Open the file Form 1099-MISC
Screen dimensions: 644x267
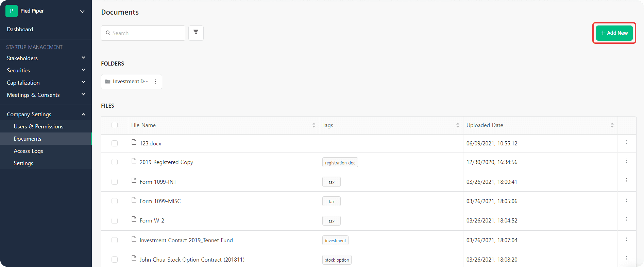[x=160, y=201]
